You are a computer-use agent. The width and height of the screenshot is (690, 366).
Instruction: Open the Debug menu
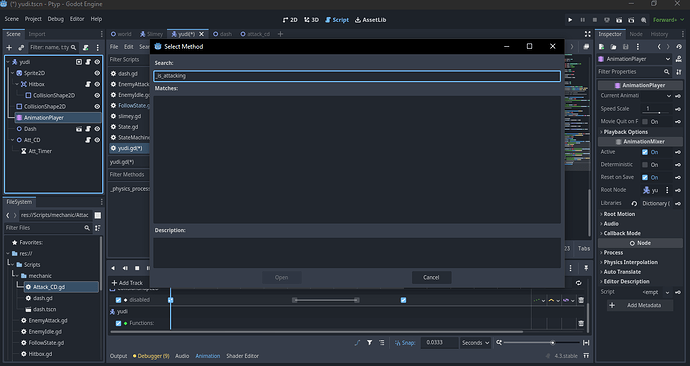click(x=55, y=19)
